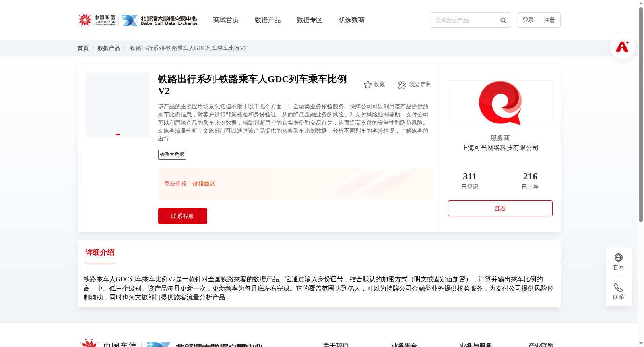Select 优选数商 in the top navigation
Image resolution: width=644 pixels, height=347 pixels.
pyautogui.click(x=351, y=20)
